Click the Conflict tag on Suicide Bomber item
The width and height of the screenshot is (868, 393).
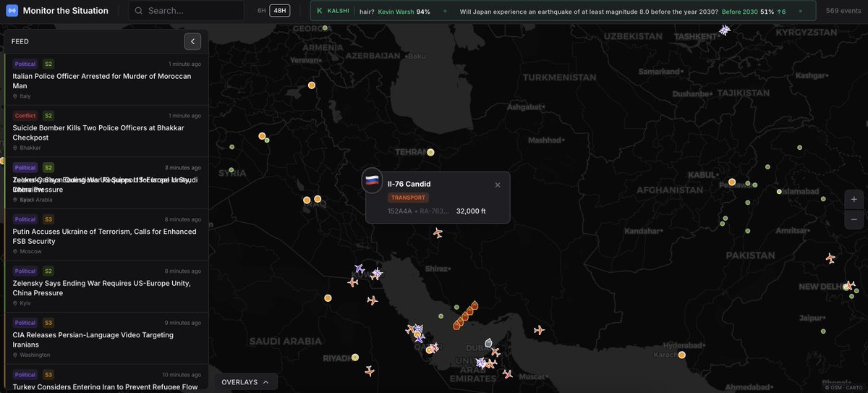[x=25, y=116]
